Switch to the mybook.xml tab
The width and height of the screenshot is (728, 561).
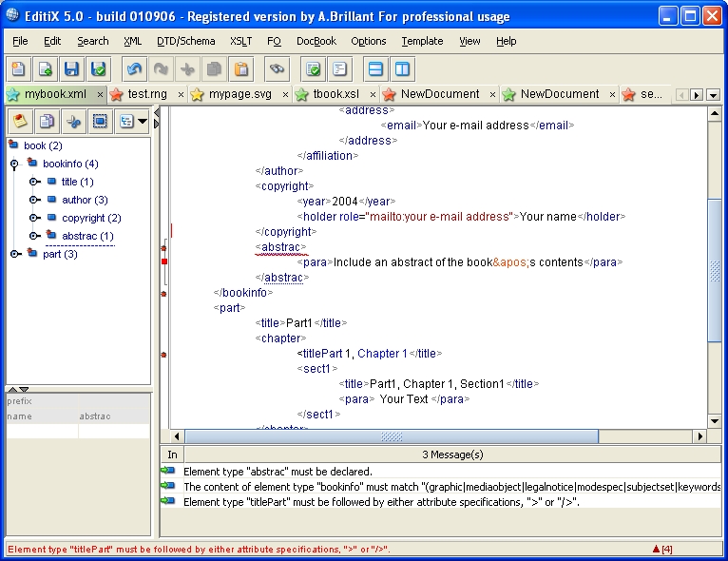tap(55, 94)
